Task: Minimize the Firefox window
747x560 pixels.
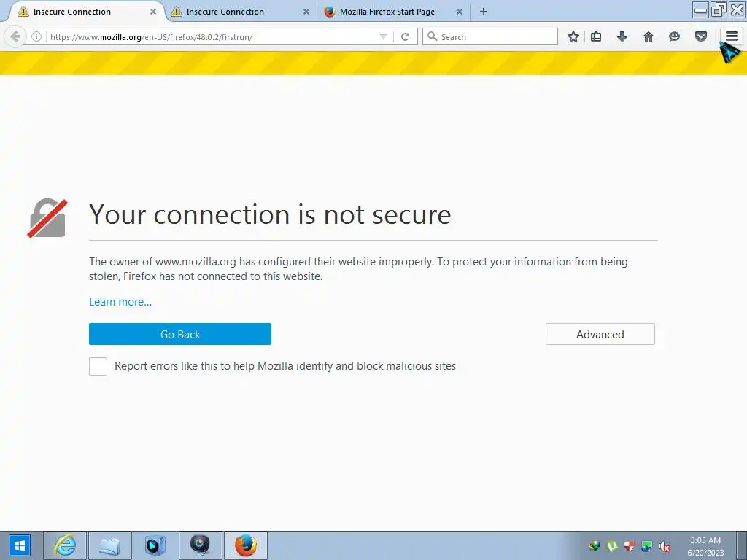Action: 700,10
